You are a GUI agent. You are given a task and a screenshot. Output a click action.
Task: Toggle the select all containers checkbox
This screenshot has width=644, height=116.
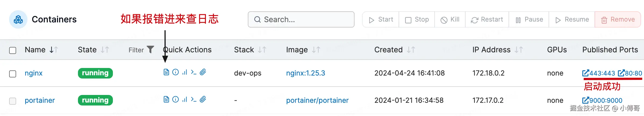(13, 50)
